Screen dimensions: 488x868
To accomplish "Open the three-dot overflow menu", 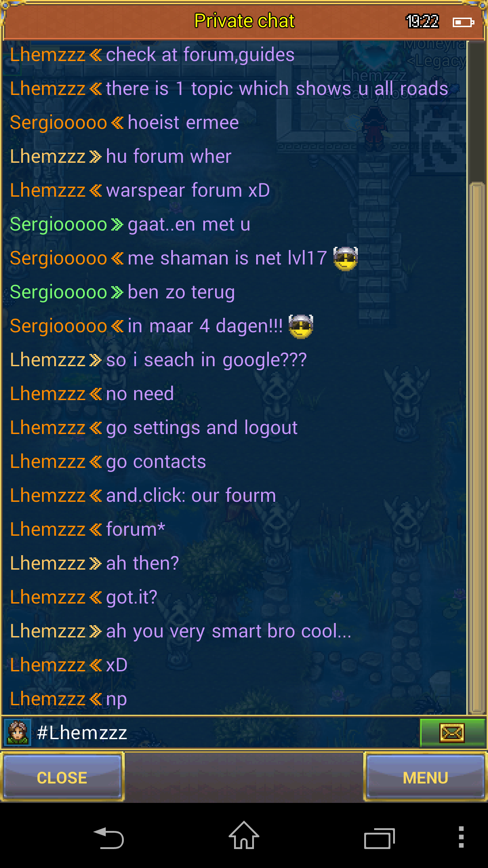I will (x=461, y=837).
